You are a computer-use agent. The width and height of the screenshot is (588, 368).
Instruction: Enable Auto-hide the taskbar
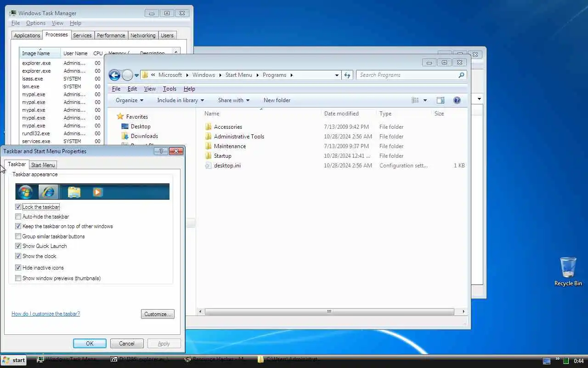(x=18, y=217)
